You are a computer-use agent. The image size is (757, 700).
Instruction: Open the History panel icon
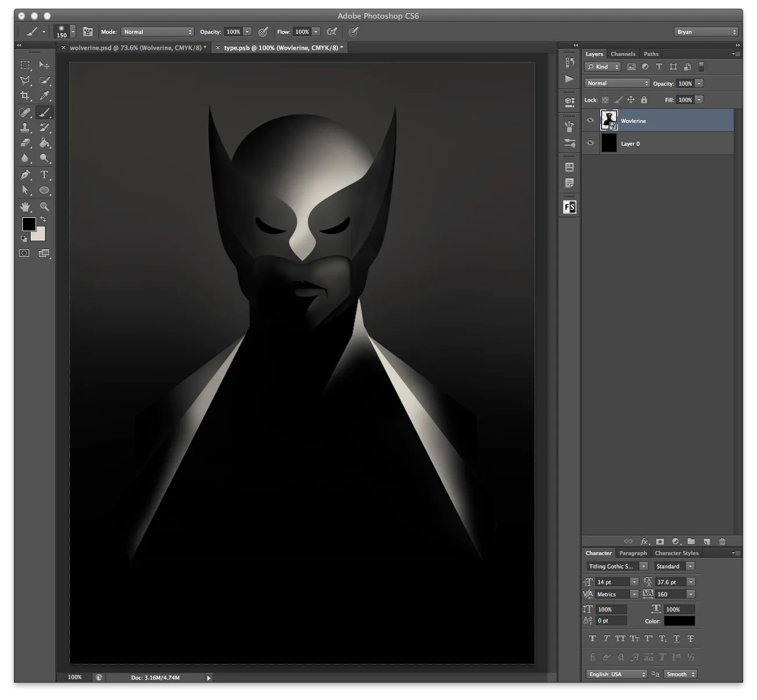(x=569, y=63)
